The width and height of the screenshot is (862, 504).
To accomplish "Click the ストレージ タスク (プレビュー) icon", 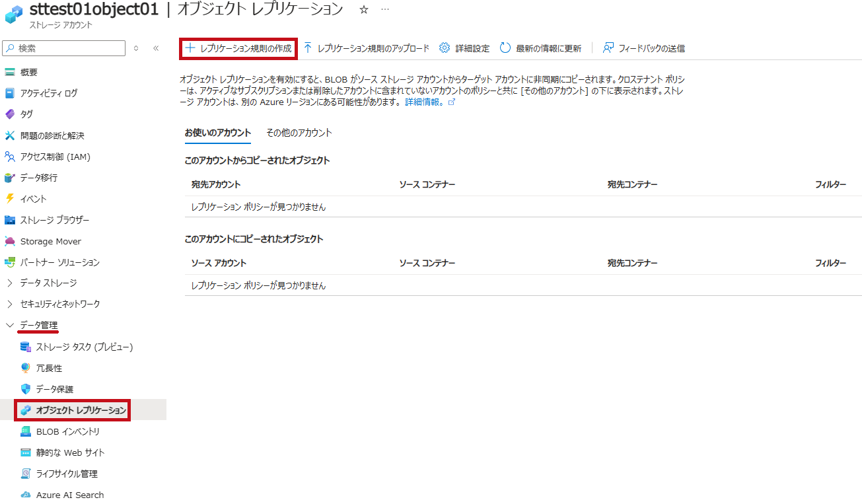I will (26, 347).
